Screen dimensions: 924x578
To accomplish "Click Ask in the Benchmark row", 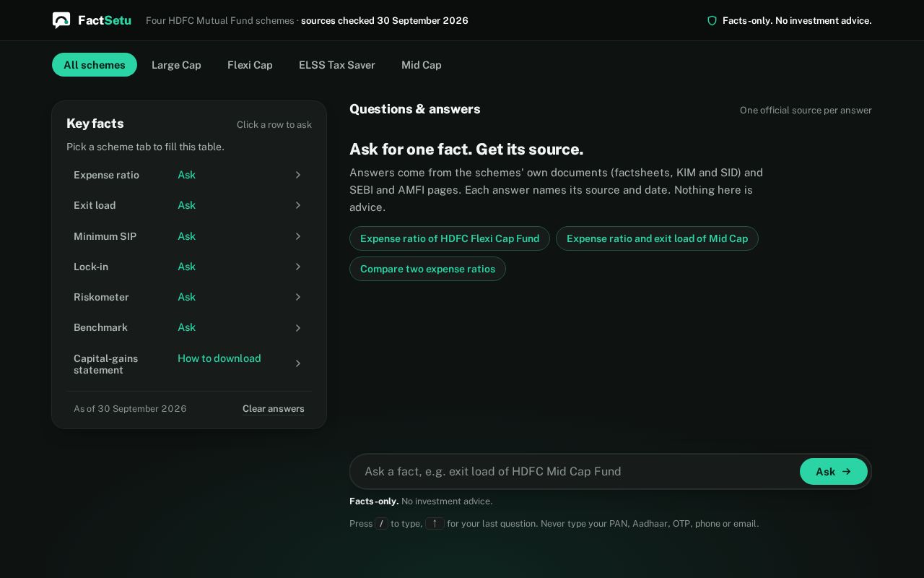I will pos(186,327).
